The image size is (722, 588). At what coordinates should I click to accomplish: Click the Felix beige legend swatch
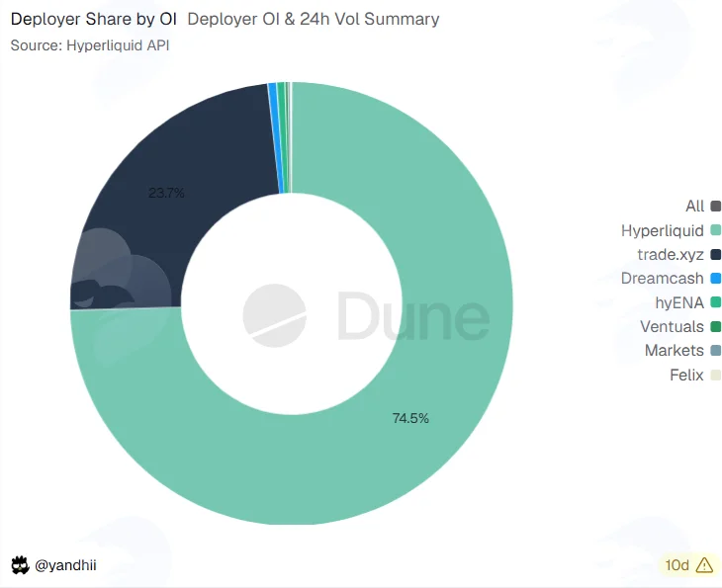coord(715,375)
